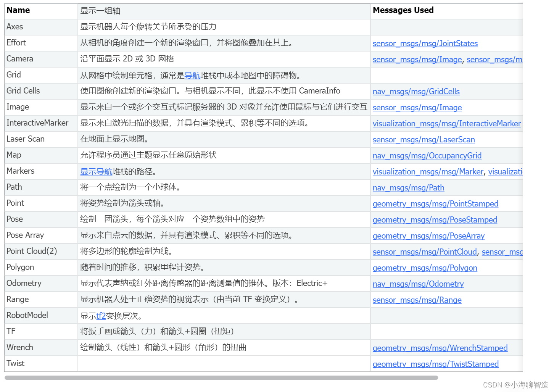The image size is (554, 392).
Task: Select the Camera name cell
Action: coord(41,59)
